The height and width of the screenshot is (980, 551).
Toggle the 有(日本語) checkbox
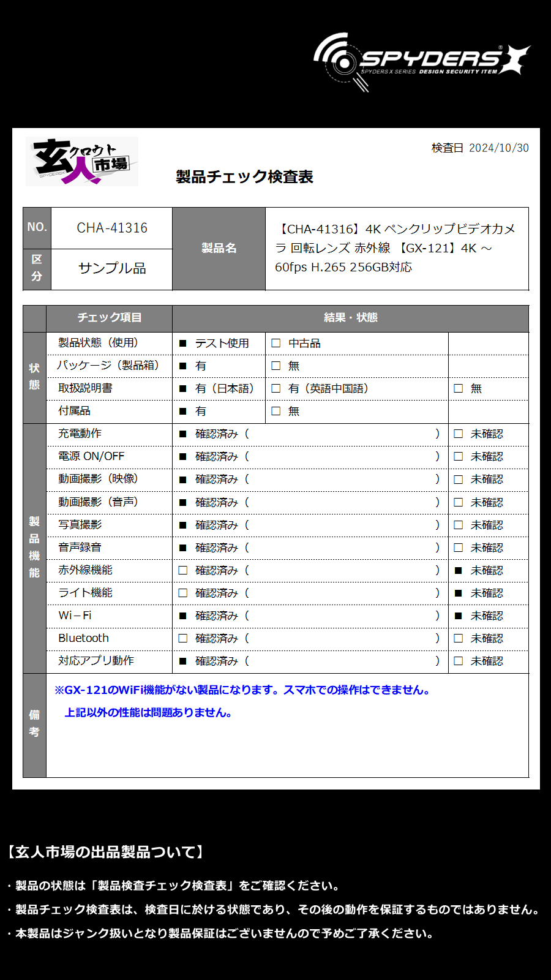[x=182, y=389]
